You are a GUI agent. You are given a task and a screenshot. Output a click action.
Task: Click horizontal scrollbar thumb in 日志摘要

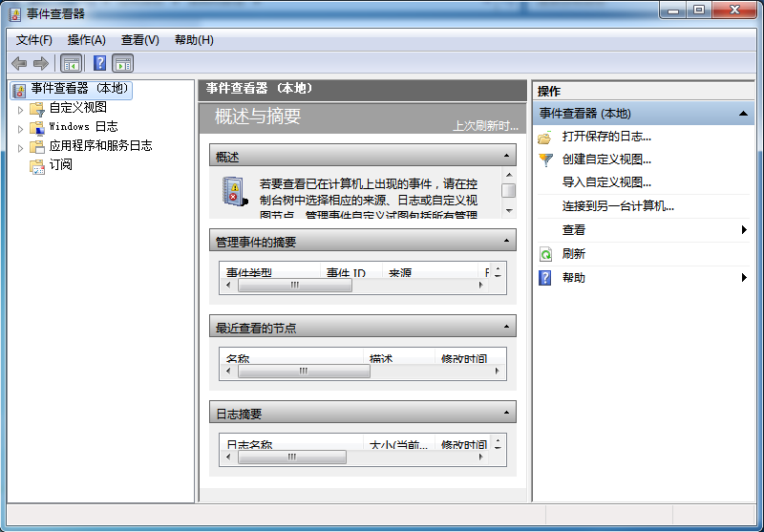(292, 457)
